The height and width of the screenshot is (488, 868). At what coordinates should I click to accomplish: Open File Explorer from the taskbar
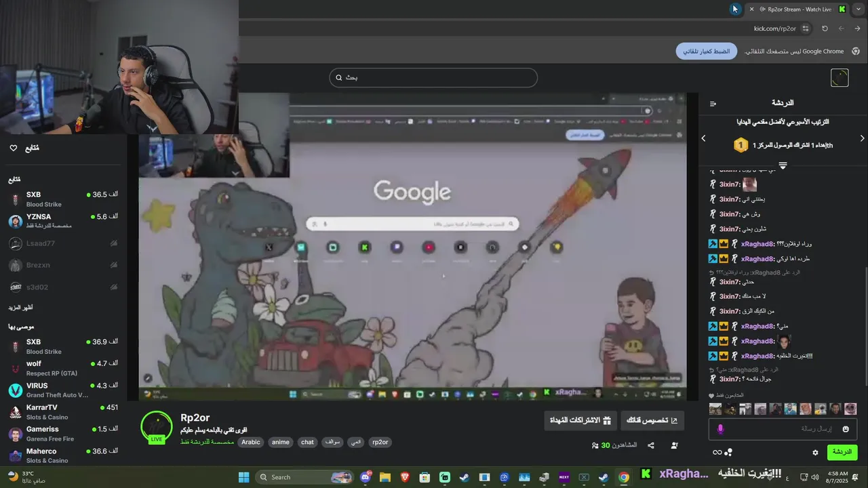[385, 477]
